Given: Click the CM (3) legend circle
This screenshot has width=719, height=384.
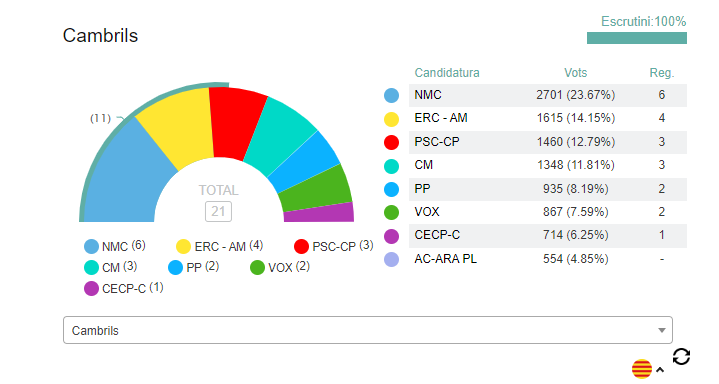Looking at the screenshot, I should click(x=91, y=267).
